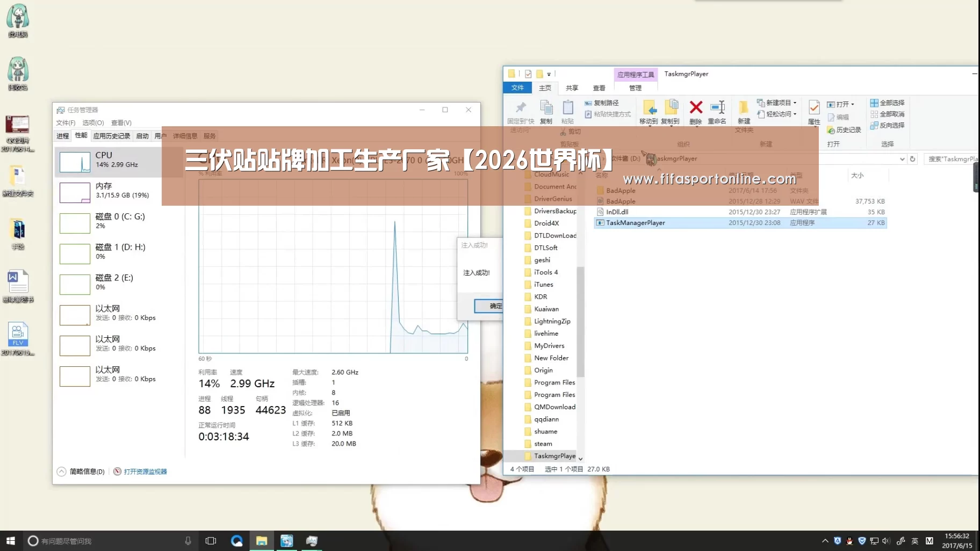The width and height of the screenshot is (980, 551).
Task: Open Task Manager 查看(V) menu
Action: click(121, 123)
